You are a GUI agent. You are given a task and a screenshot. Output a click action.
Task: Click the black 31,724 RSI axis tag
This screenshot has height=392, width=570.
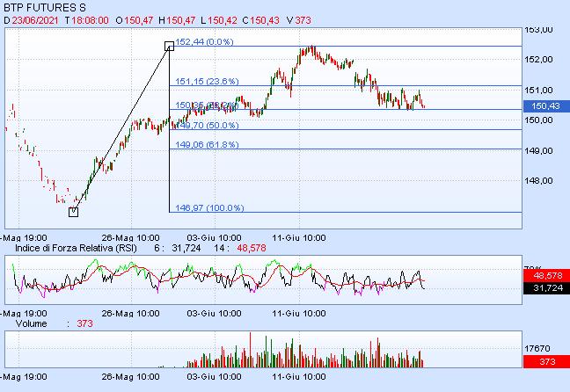(x=546, y=287)
